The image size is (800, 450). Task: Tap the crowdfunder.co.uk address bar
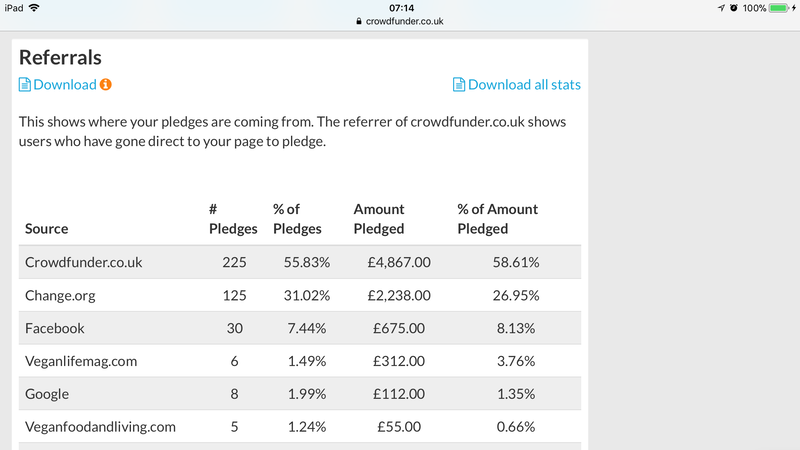(x=400, y=21)
